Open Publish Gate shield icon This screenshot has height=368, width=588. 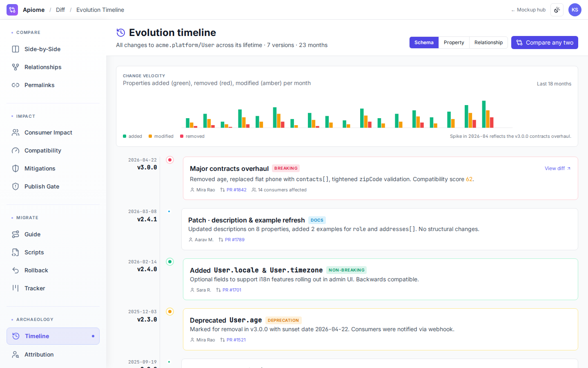[16, 186]
